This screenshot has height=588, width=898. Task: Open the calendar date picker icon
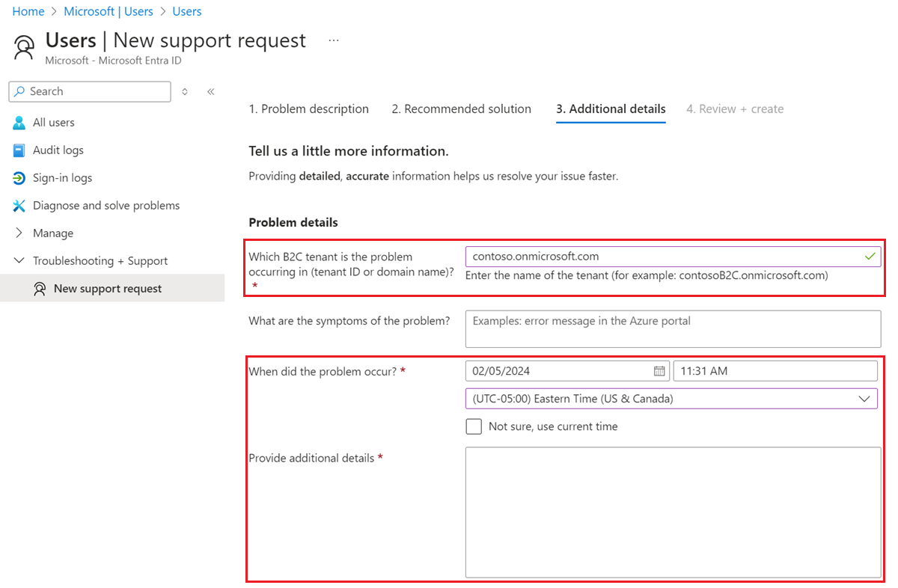click(659, 371)
